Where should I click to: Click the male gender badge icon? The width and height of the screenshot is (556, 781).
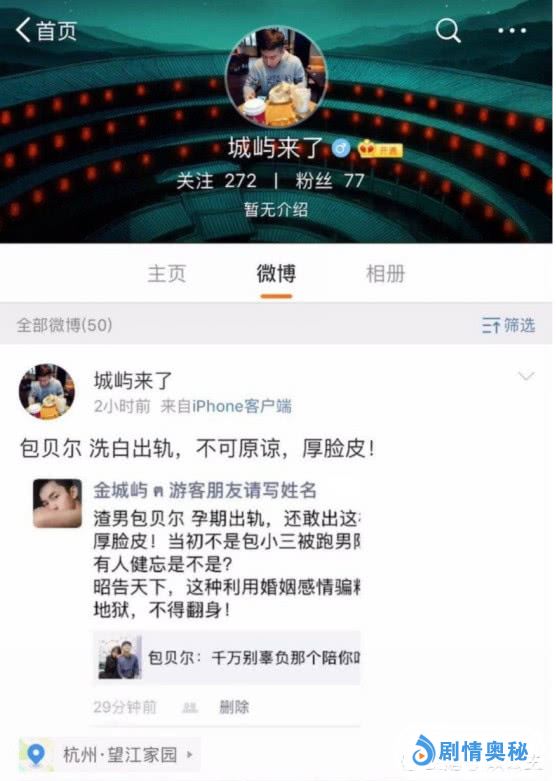tap(341, 148)
